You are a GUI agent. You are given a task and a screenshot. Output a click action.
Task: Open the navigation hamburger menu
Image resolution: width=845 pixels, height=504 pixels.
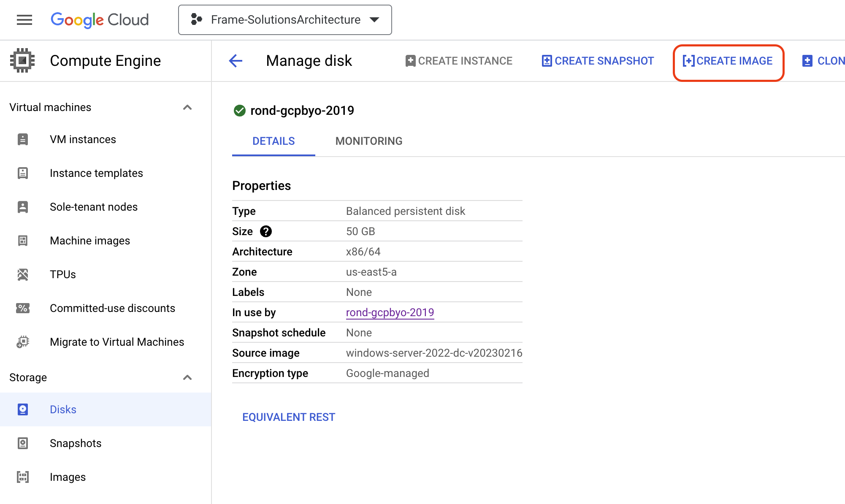(24, 19)
